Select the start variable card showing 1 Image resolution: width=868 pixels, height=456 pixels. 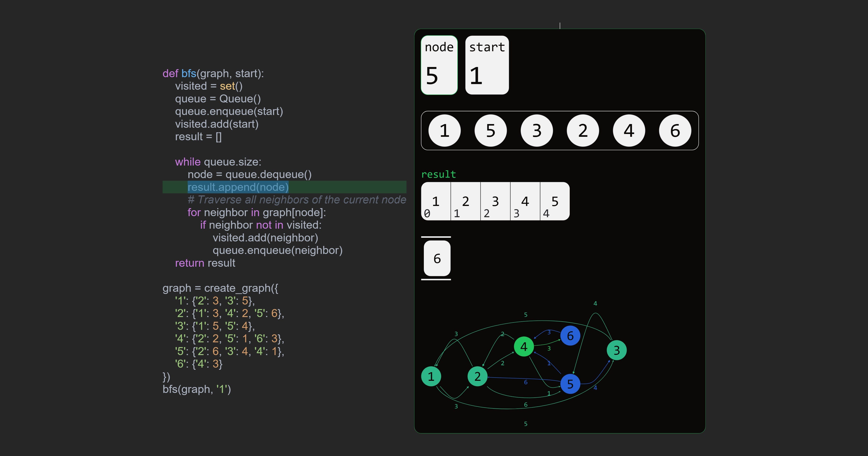click(487, 65)
